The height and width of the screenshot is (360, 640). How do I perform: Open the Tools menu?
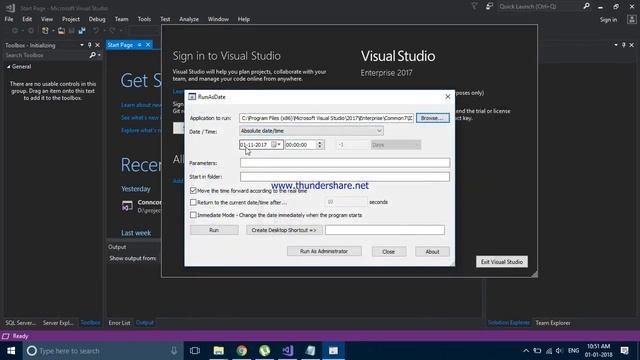coord(144,19)
